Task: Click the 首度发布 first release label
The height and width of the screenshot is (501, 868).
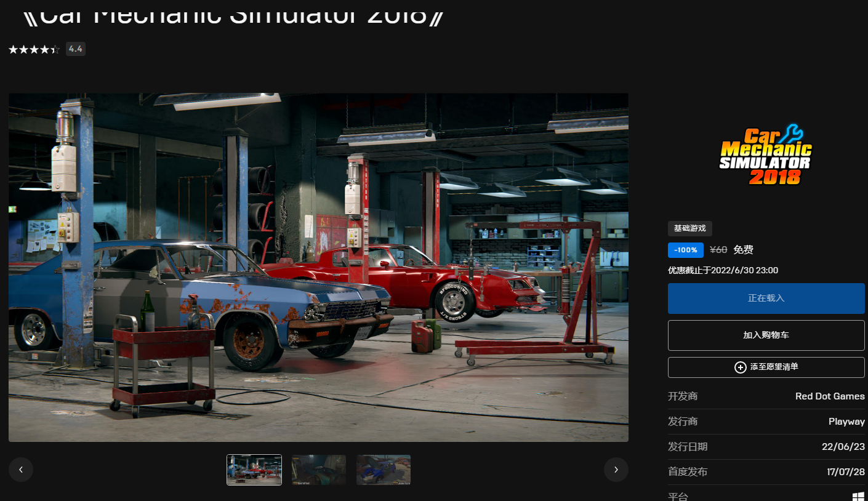Action: [688, 472]
